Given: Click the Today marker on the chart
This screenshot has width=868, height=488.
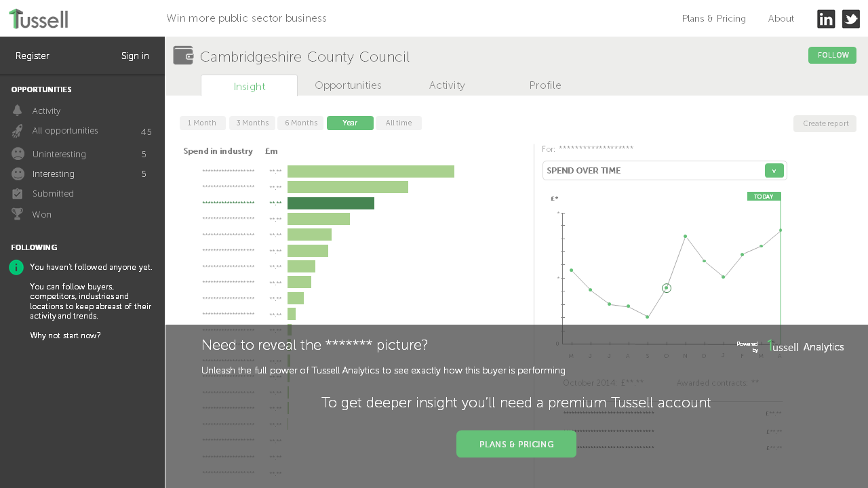Looking at the screenshot, I should pos(764,197).
